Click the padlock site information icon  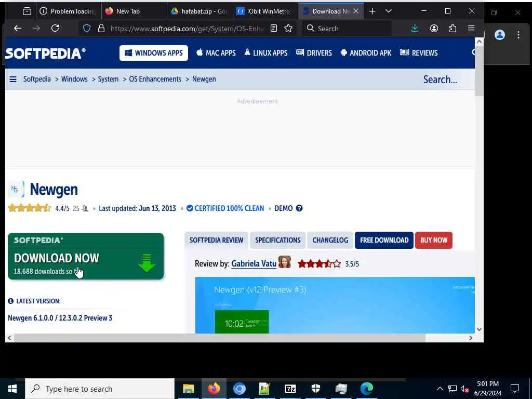coord(101,29)
